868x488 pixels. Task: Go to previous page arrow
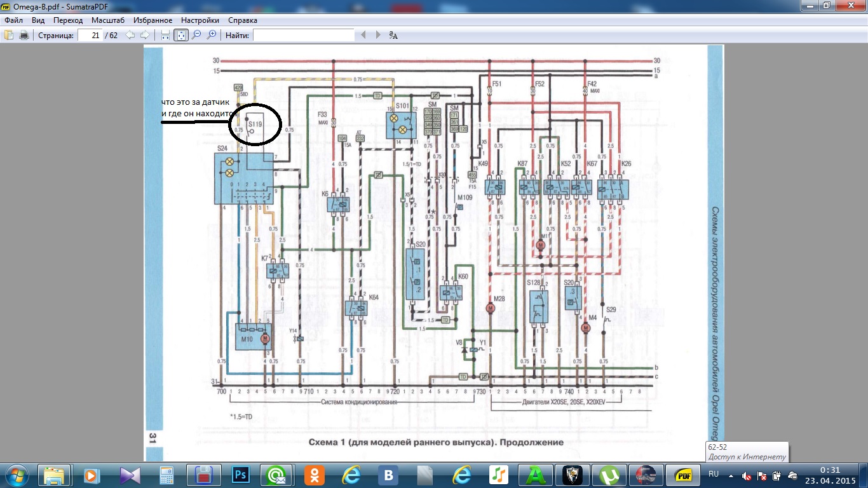click(x=130, y=35)
